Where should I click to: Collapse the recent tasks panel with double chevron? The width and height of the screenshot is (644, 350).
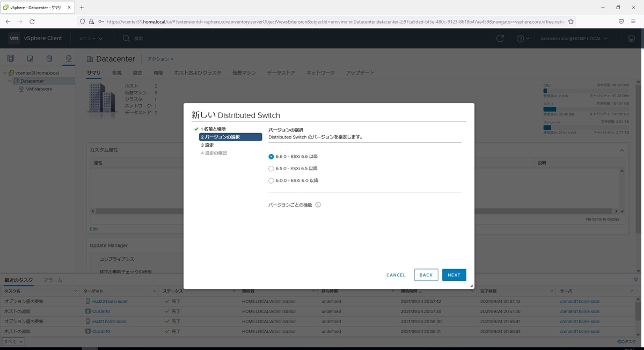[636, 280]
